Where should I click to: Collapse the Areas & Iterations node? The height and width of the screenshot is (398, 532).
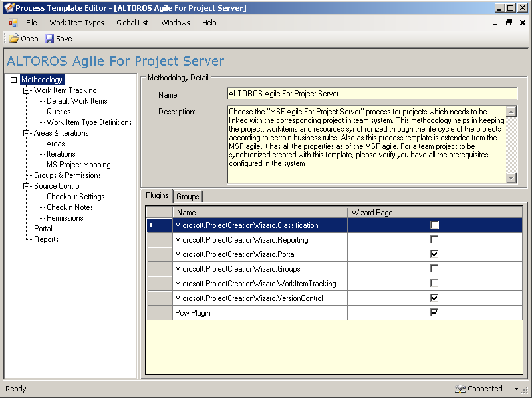click(26, 134)
